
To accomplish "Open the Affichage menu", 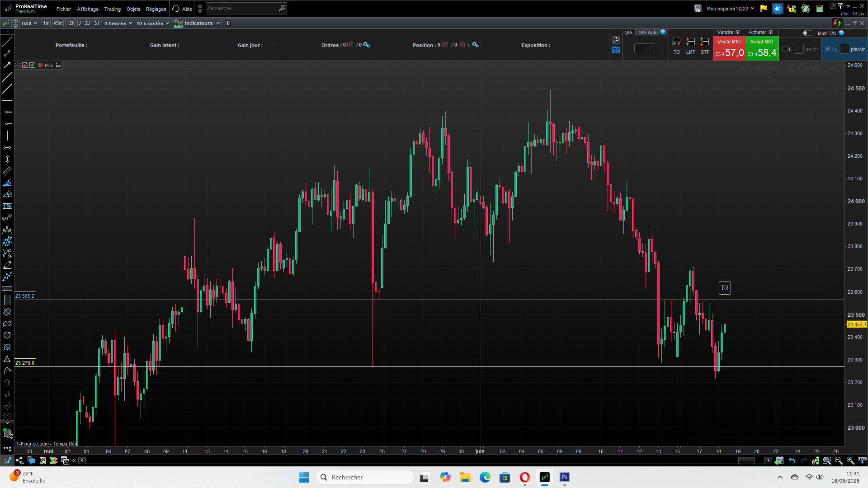I will (x=87, y=9).
